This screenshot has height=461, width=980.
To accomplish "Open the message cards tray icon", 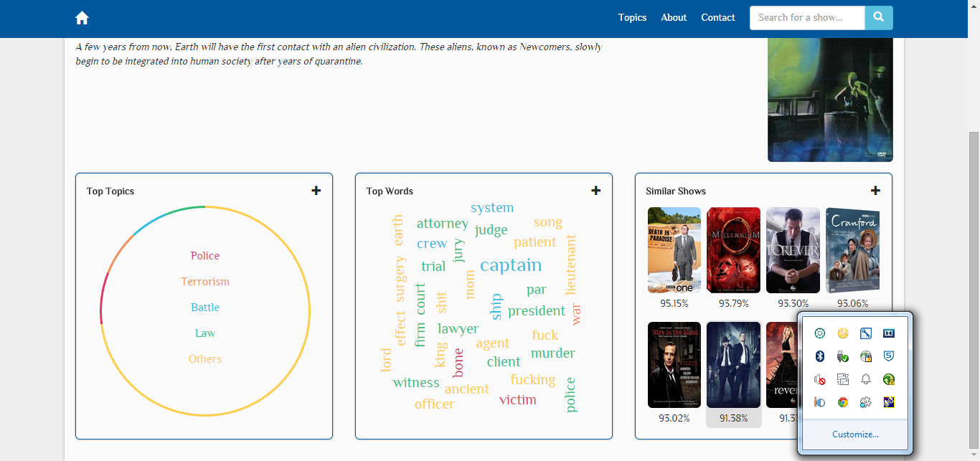I will point(843,379).
